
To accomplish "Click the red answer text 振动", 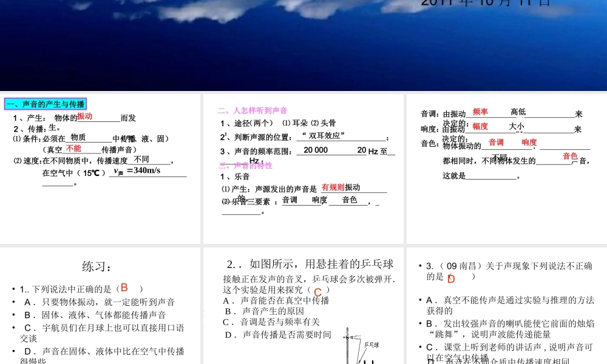I will click(x=84, y=115).
